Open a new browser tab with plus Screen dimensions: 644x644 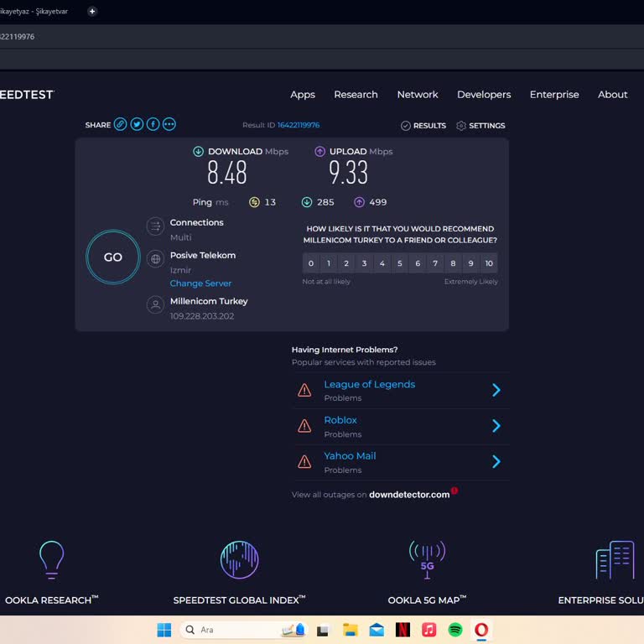[92, 11]
